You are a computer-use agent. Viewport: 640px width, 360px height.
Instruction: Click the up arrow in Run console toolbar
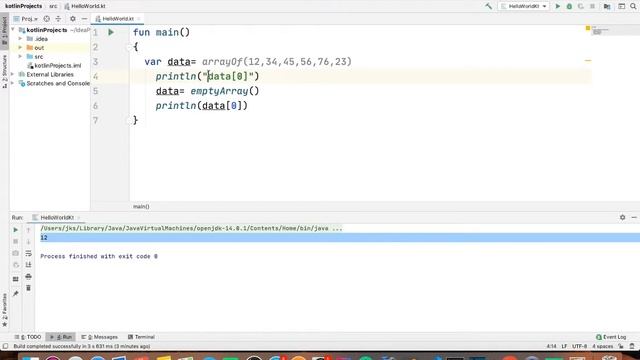[29, 230]
